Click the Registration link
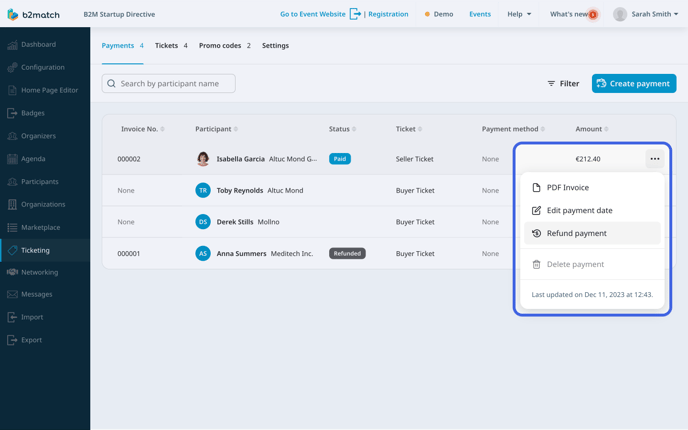 (x=388, y=15)
